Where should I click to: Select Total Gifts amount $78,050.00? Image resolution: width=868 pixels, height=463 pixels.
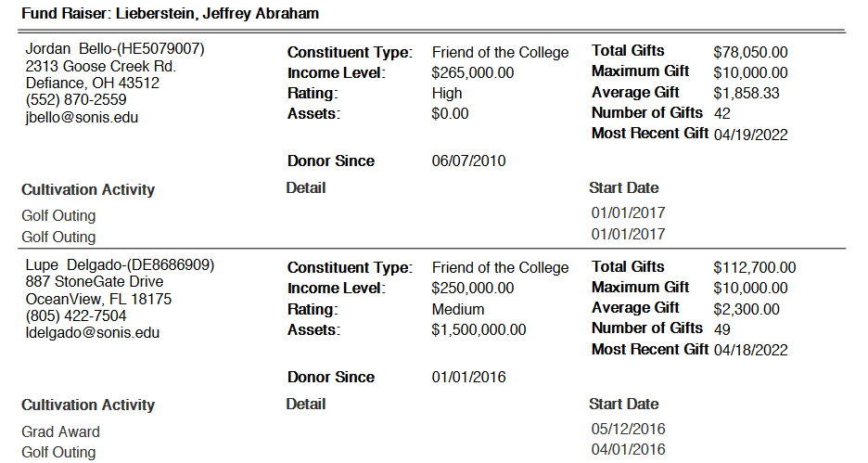click(750, 53)
